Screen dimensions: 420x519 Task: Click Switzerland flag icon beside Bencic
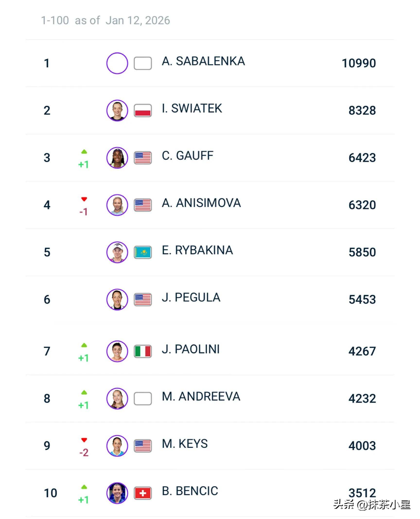point(143,493)
